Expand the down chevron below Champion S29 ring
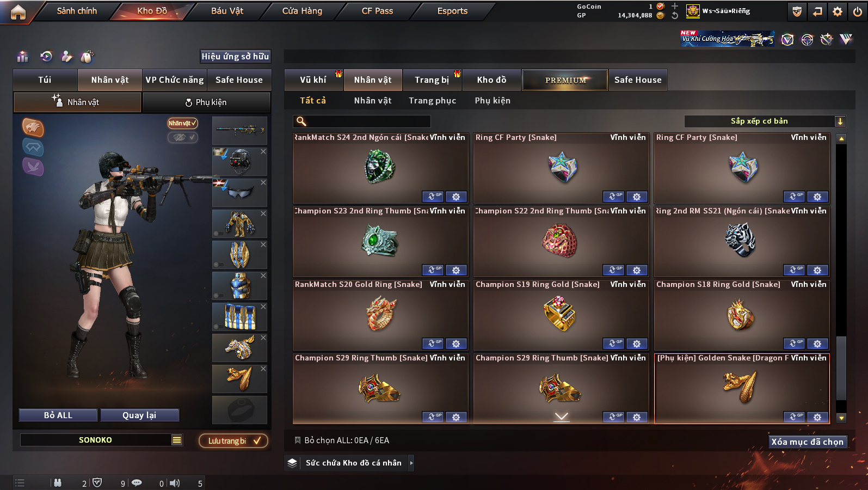This screenshot has height=490, width=868. tap(562, 417)
